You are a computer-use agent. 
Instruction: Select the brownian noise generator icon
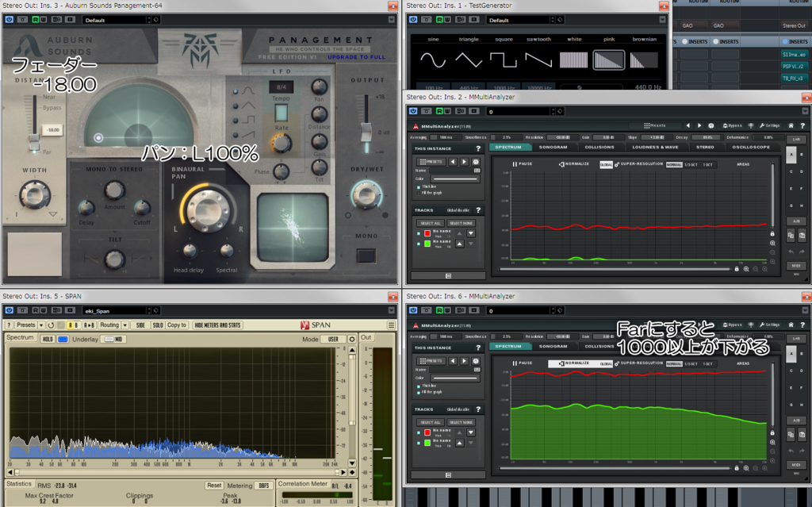pos(644,60)
